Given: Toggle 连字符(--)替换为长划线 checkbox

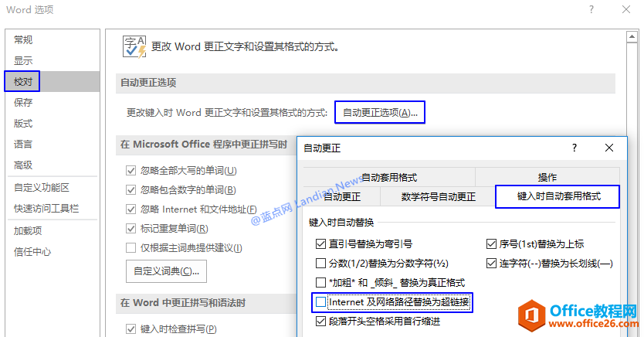Looking at the screenshot, I should (491, 263).
